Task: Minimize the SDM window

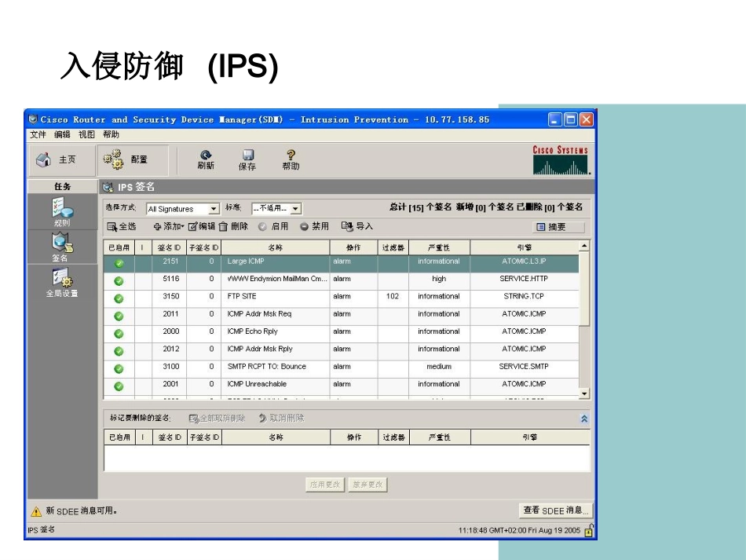Action: [554, 119]
